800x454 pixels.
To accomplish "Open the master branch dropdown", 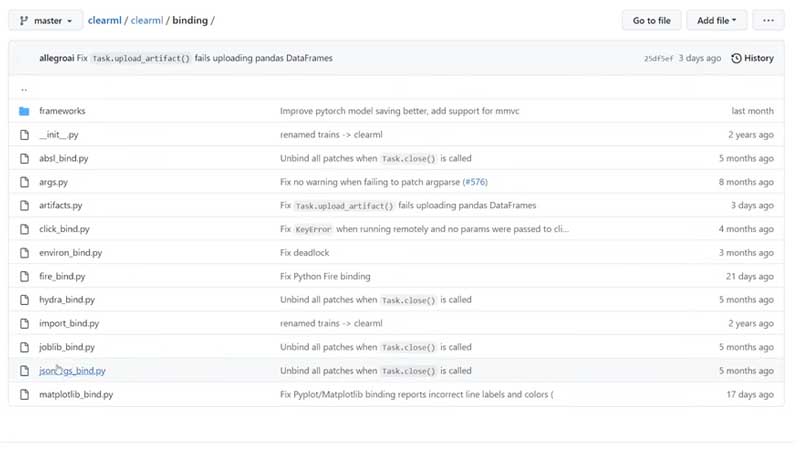I will [x=46, y=20].
